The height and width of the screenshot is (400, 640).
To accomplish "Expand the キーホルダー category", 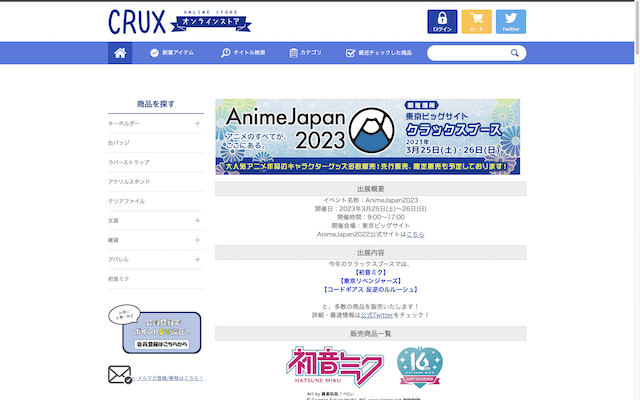I will pos(197,123).
